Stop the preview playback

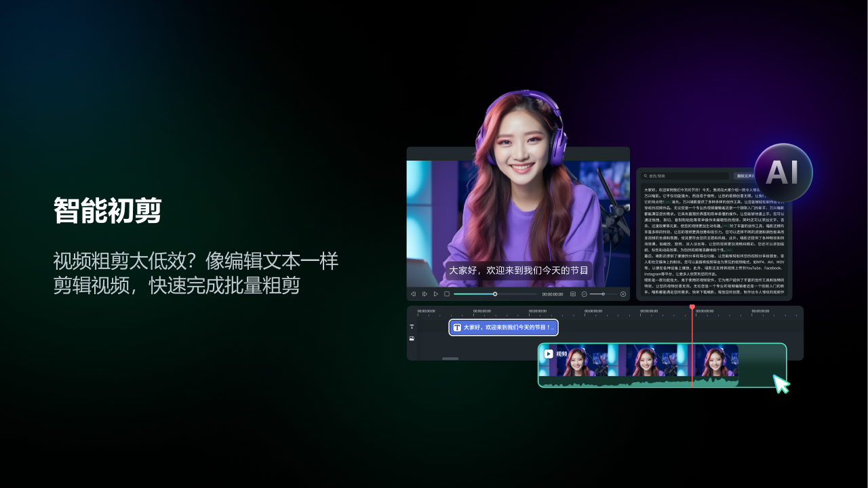[x=447, y=294]
